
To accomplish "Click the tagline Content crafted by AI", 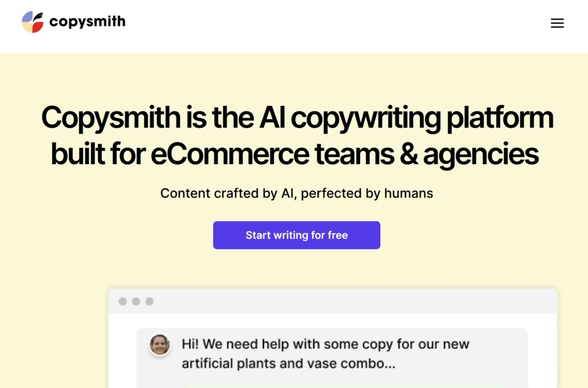I will pos(296,193).
